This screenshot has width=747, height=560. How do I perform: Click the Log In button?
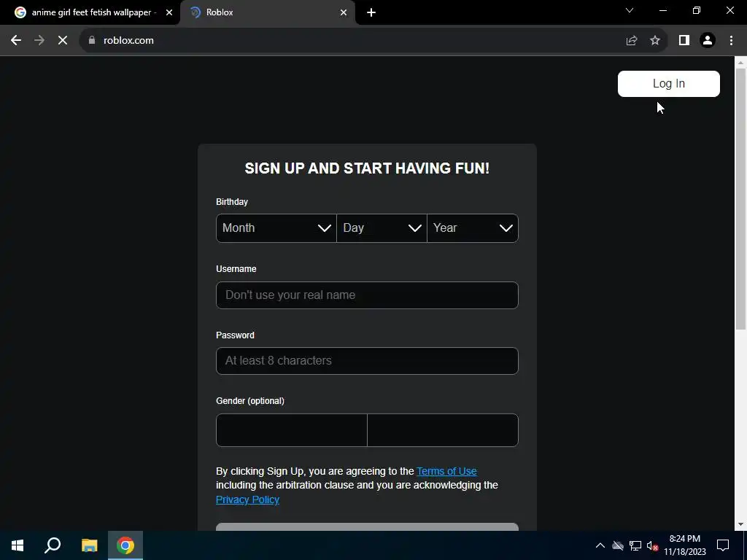[x=668, y=84]
